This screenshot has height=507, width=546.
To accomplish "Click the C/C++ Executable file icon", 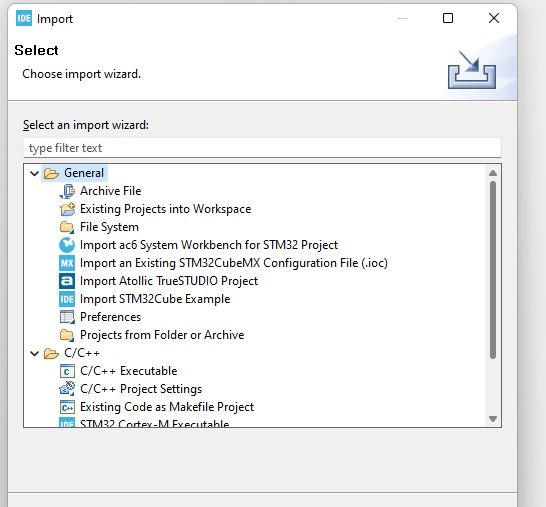I will tap(67, 371).
